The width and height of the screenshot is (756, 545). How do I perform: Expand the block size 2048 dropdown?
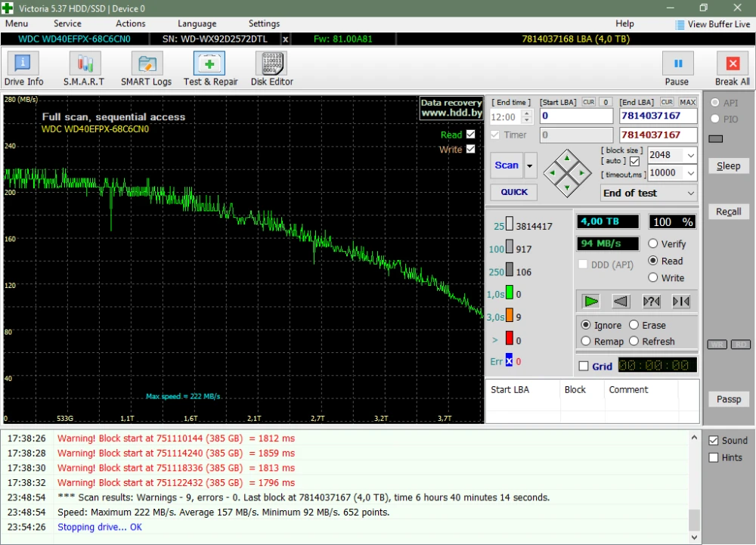690,155
